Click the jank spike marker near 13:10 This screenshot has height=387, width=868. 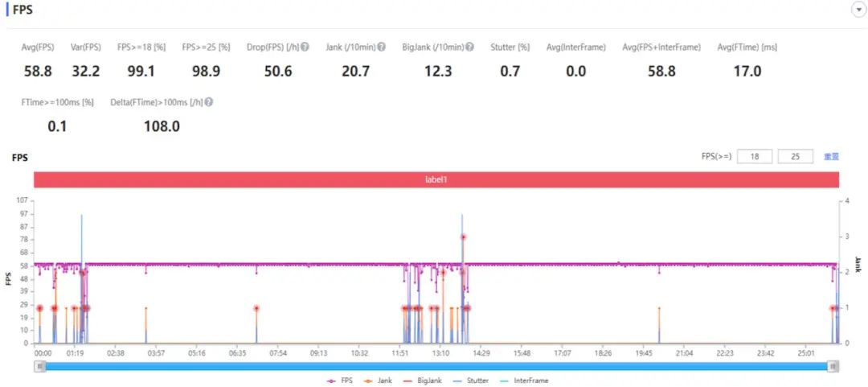pyautogui.click(x=443, y=272)
